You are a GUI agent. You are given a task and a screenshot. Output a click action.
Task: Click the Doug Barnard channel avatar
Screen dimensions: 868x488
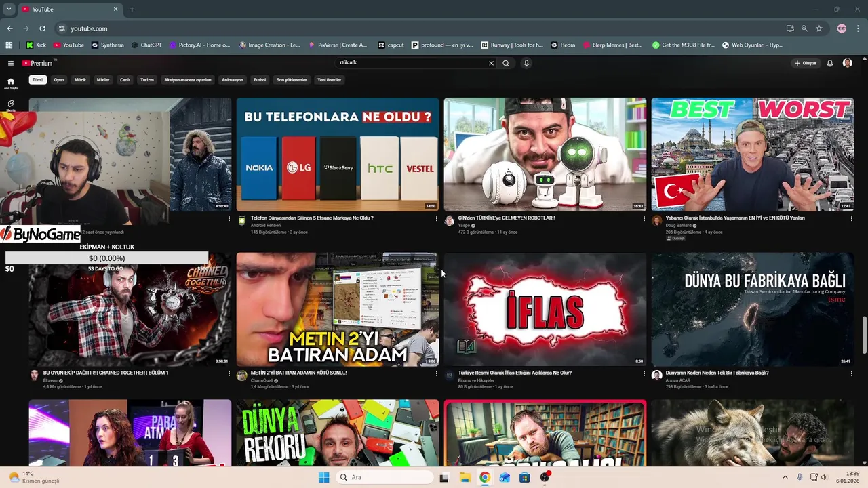coord(656,220)
